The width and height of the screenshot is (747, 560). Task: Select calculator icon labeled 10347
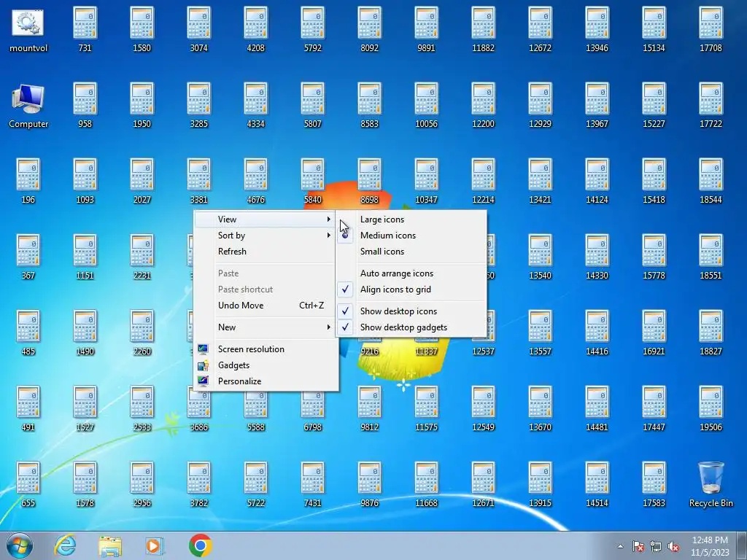click(x=426, y=181)
